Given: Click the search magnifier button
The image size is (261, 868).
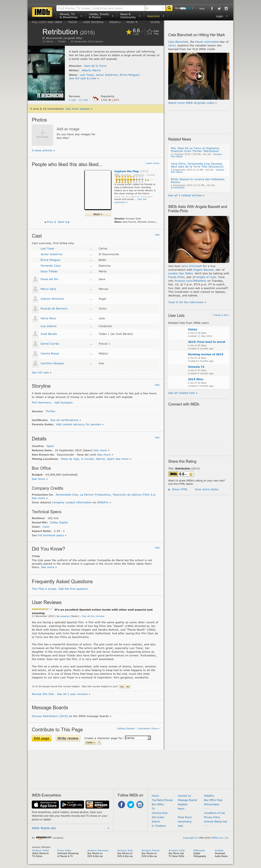Looking at the screenshot, I should pos(169,8).
